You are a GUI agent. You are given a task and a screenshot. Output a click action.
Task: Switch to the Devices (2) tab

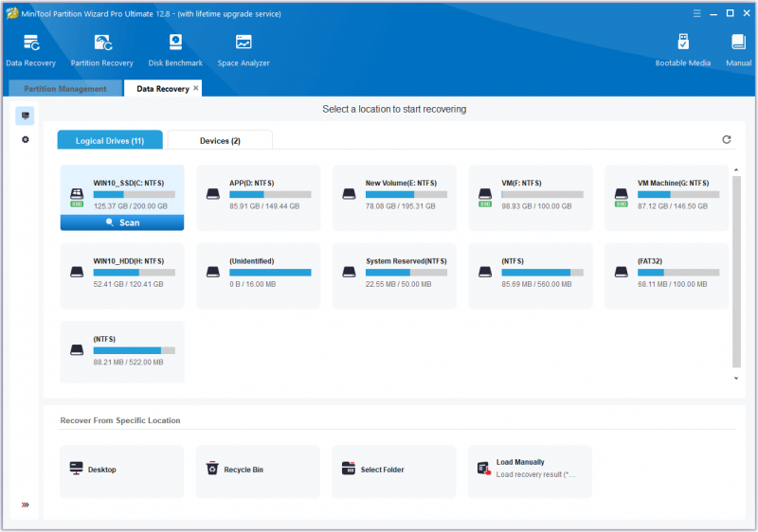[220, 140]
